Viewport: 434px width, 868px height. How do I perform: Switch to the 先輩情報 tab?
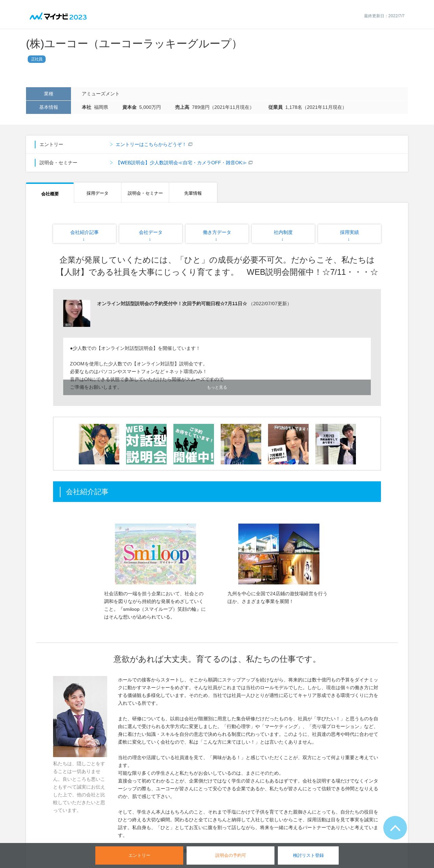193,193
